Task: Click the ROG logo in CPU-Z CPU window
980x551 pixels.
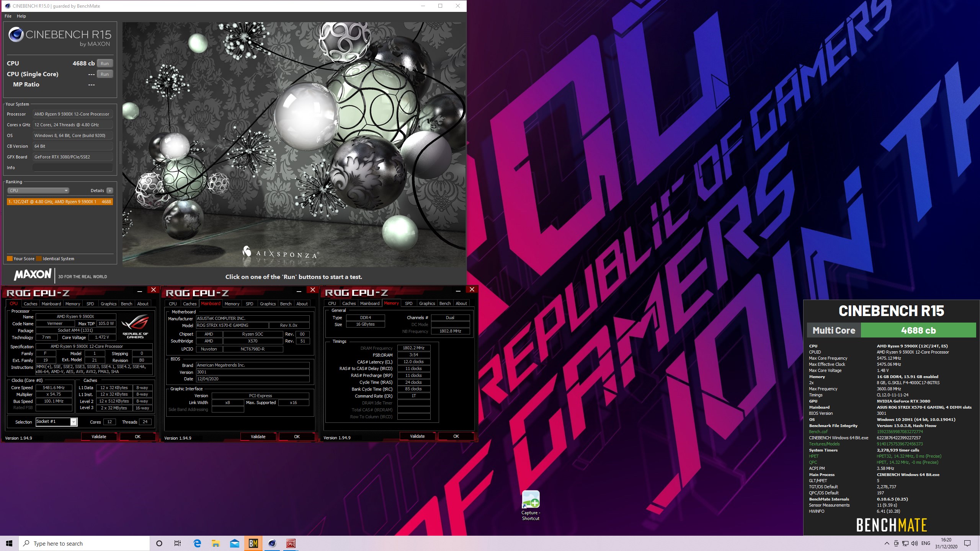Action: (x=135, y=326)
